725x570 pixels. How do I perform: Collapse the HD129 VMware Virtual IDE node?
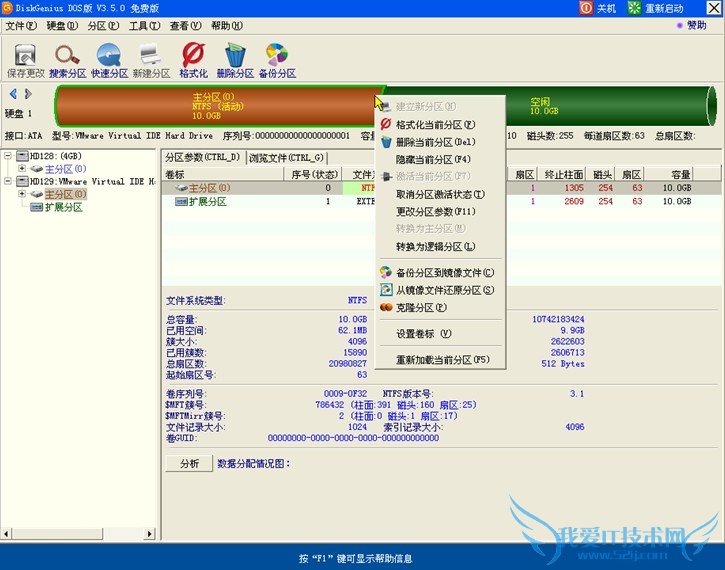[9, 182]
